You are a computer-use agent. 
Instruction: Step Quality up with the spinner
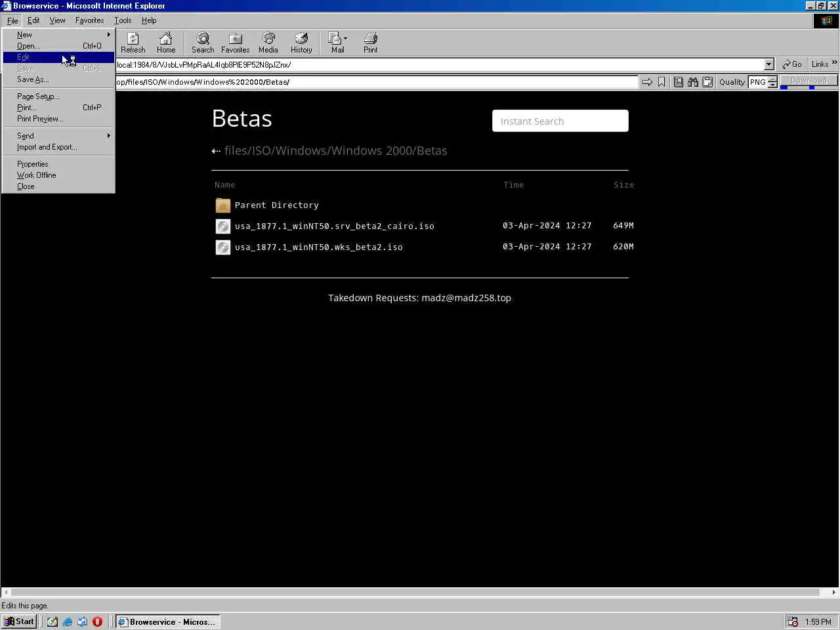click(772, 79)
